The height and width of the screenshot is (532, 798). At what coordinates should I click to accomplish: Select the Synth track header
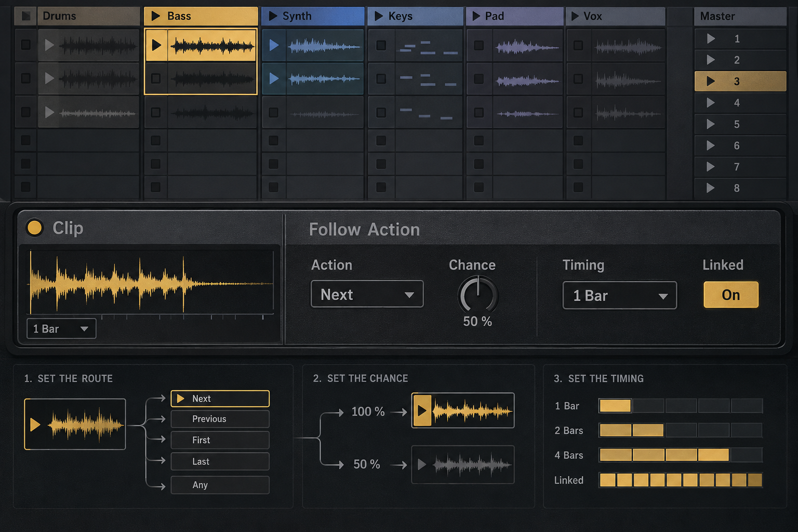point(313,16)
